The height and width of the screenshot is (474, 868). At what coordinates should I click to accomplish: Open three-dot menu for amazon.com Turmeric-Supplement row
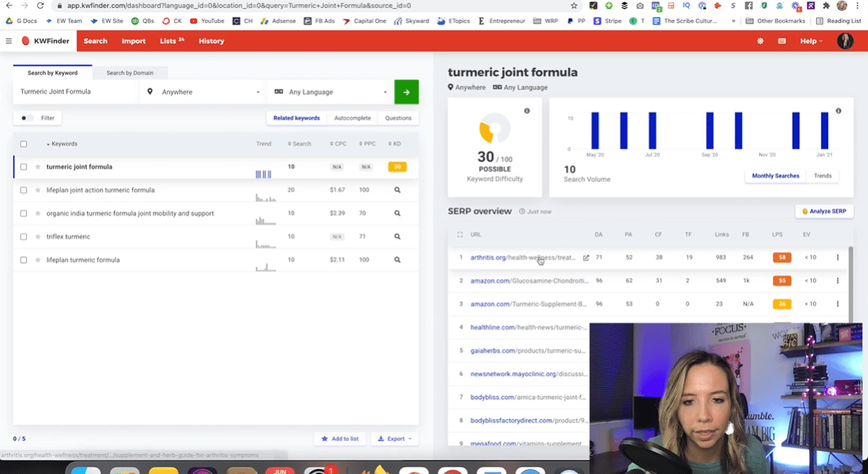point(838,304)
